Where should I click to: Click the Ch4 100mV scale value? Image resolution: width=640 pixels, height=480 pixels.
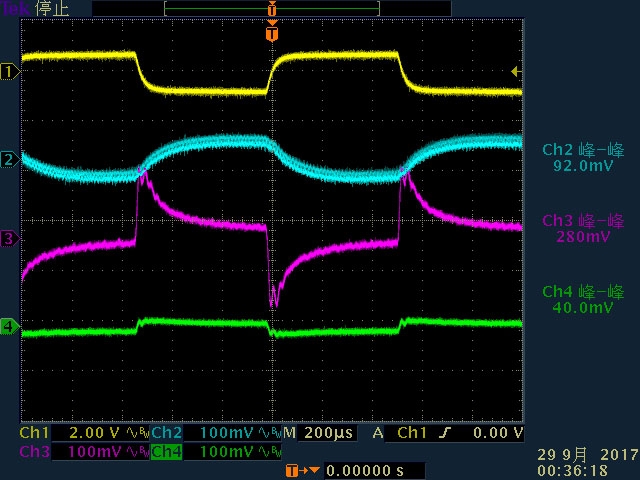[x=227, y=452]
